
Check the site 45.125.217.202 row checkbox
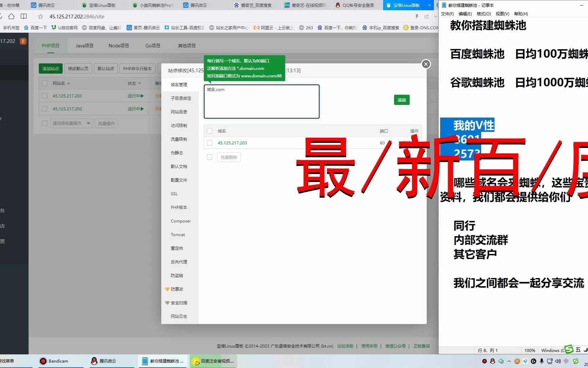[45, 109]
